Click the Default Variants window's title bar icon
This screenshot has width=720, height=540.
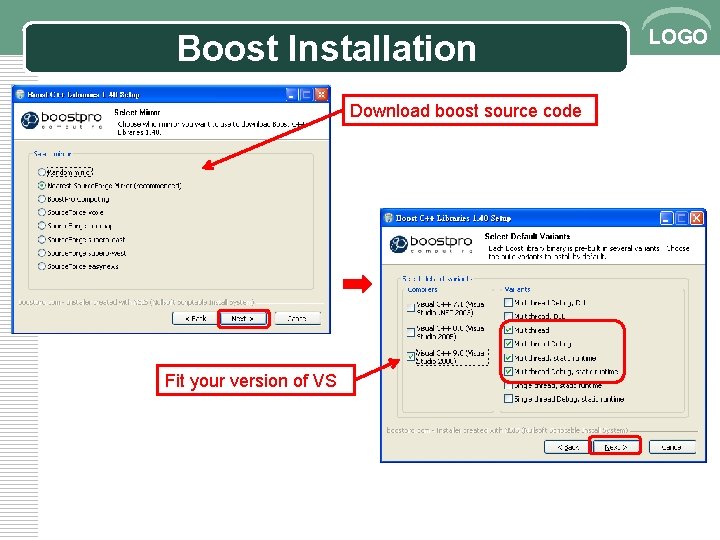tap(389, 218)
